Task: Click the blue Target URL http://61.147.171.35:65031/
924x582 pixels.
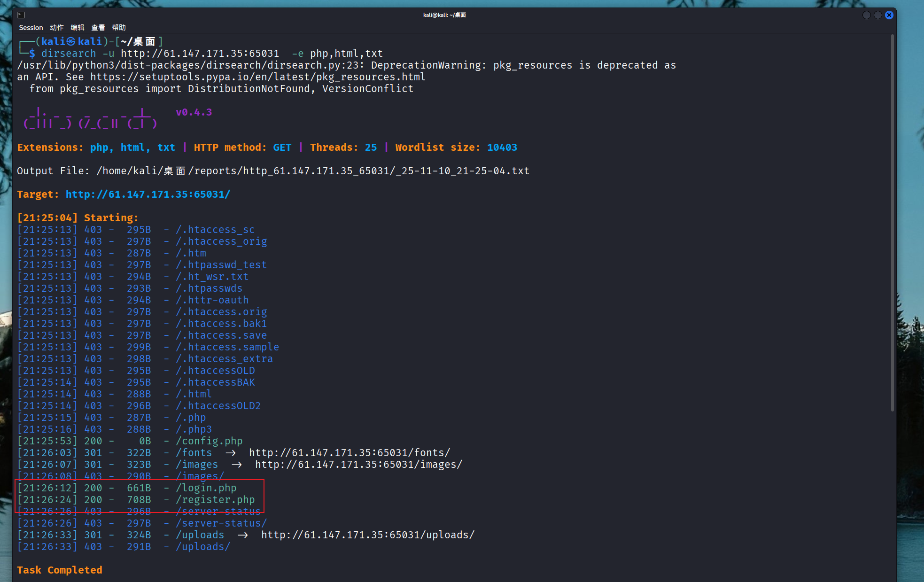Action: pyautogui.click(x=148, y=194)
